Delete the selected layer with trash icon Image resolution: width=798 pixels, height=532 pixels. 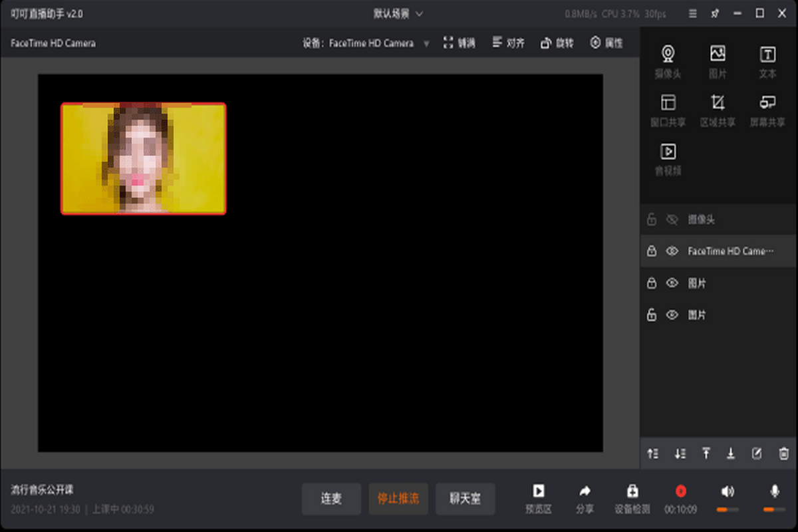783,454
